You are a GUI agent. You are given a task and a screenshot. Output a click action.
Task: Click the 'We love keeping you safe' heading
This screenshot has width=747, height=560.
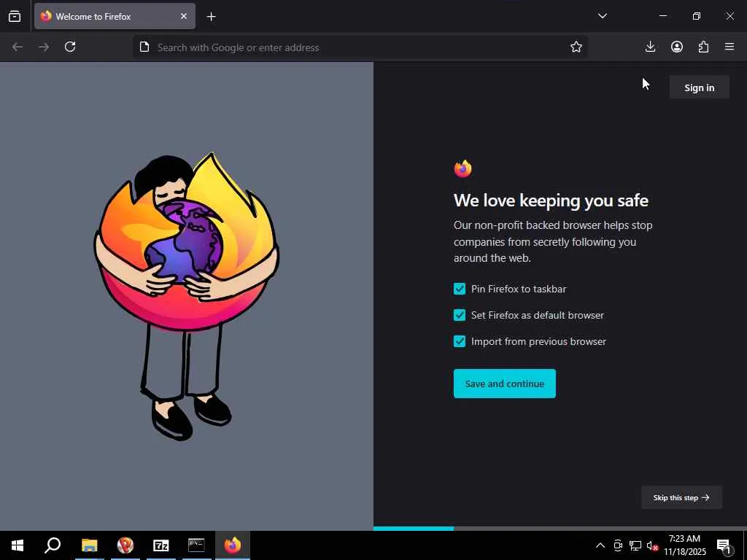(551, 201)
